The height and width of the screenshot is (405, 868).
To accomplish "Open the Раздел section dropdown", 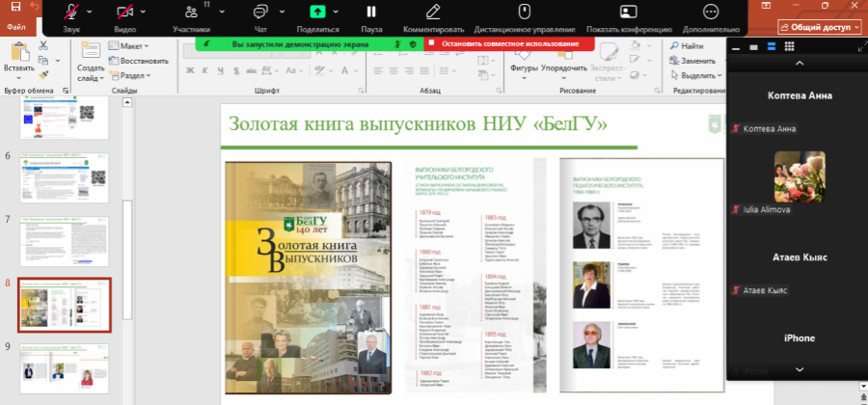I will click(130, 75).
